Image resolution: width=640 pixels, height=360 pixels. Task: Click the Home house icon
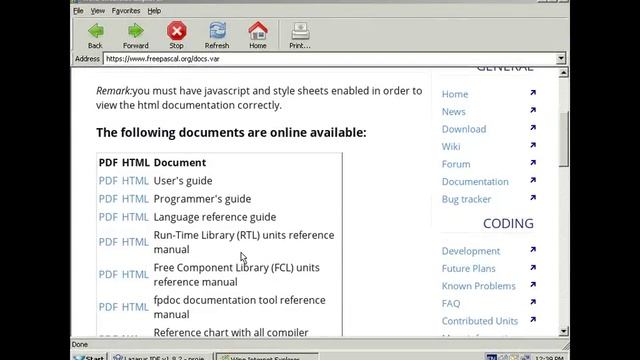click(x=258, y=31)
